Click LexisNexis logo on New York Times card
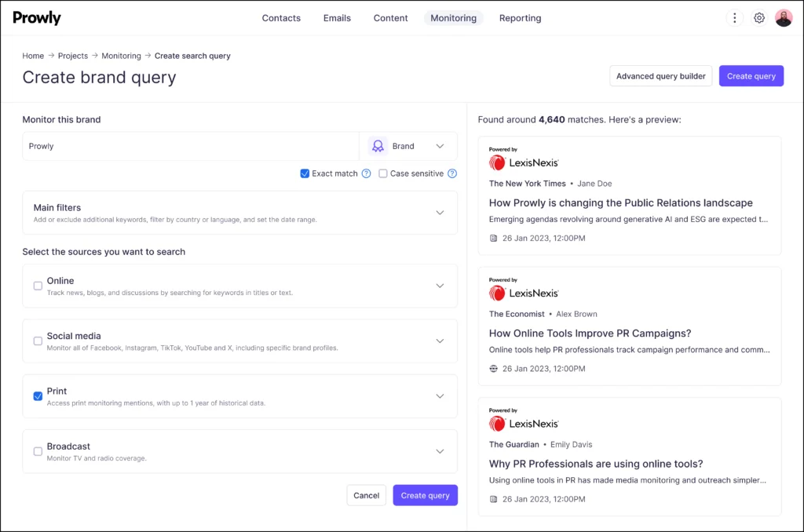This screenshot has width=804, height=532. (524, 162)
